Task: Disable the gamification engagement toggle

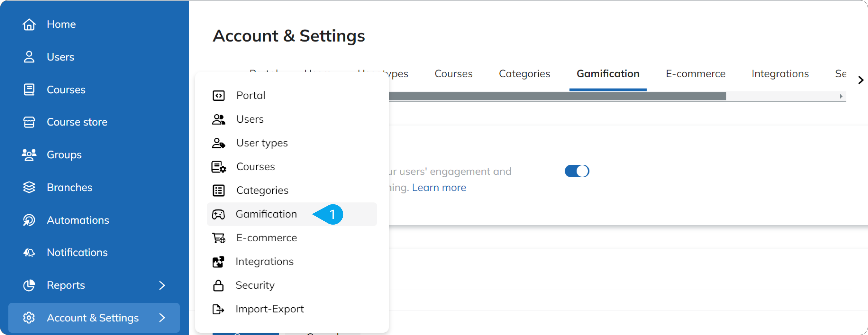Action: pos(577,171)
